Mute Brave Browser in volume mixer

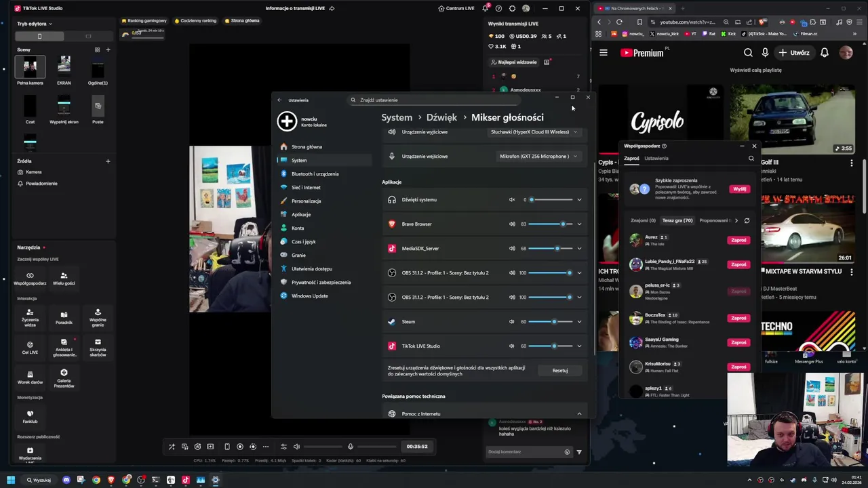pyautogui.click(x=512, y=224)
